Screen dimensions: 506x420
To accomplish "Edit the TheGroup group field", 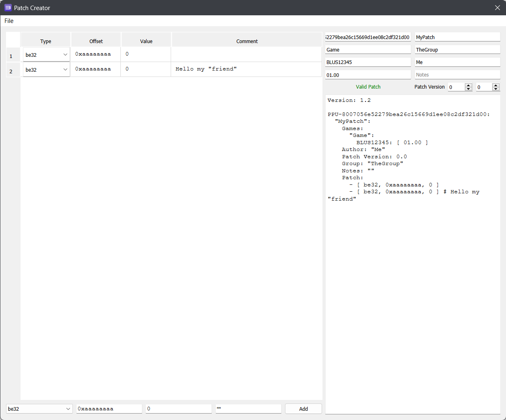I will pyautogui.click(x=457, y=50).
